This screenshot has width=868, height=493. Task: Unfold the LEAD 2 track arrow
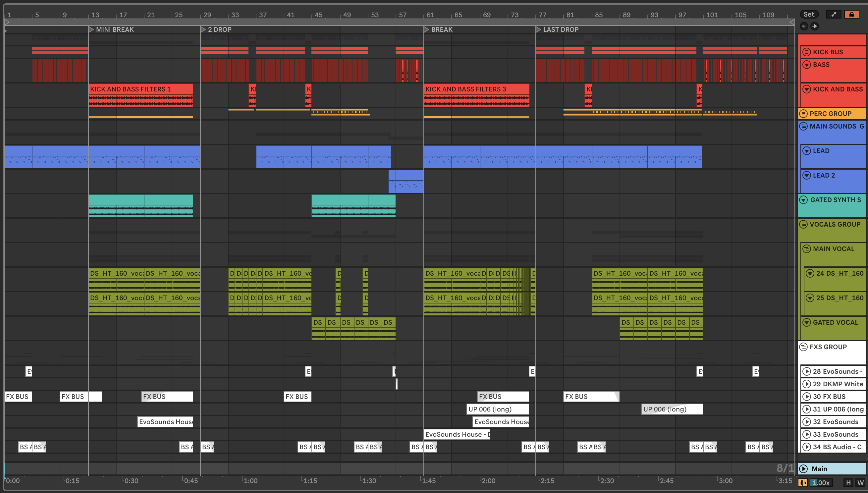[x=807, y=175]
